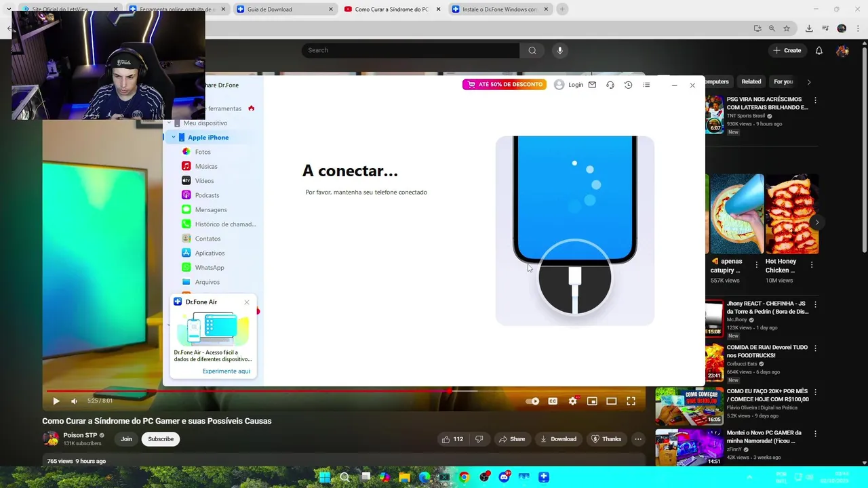
Task: Switch to Ferramenta online gratuita tab
Action: tap(176, 9)
